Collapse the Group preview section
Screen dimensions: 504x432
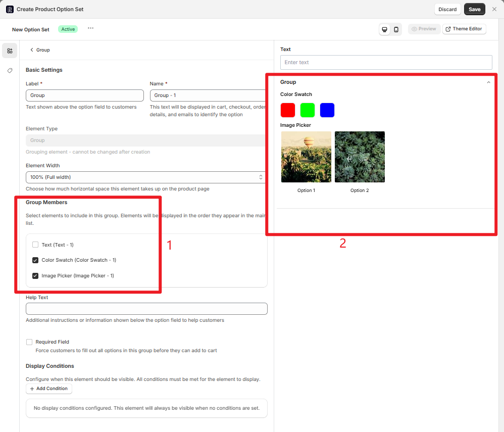tap(488, 82)
